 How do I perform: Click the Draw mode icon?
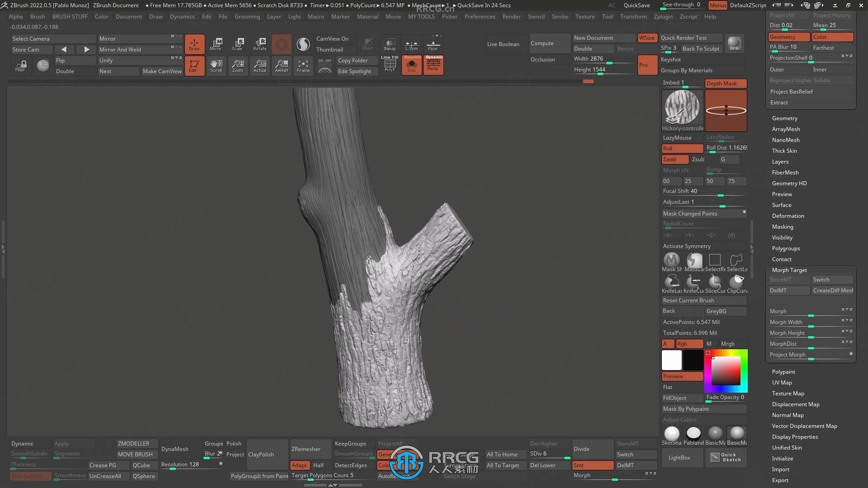[194, 44]
